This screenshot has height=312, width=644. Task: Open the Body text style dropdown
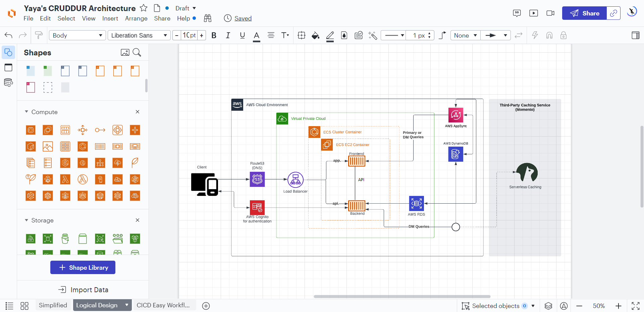77,35
